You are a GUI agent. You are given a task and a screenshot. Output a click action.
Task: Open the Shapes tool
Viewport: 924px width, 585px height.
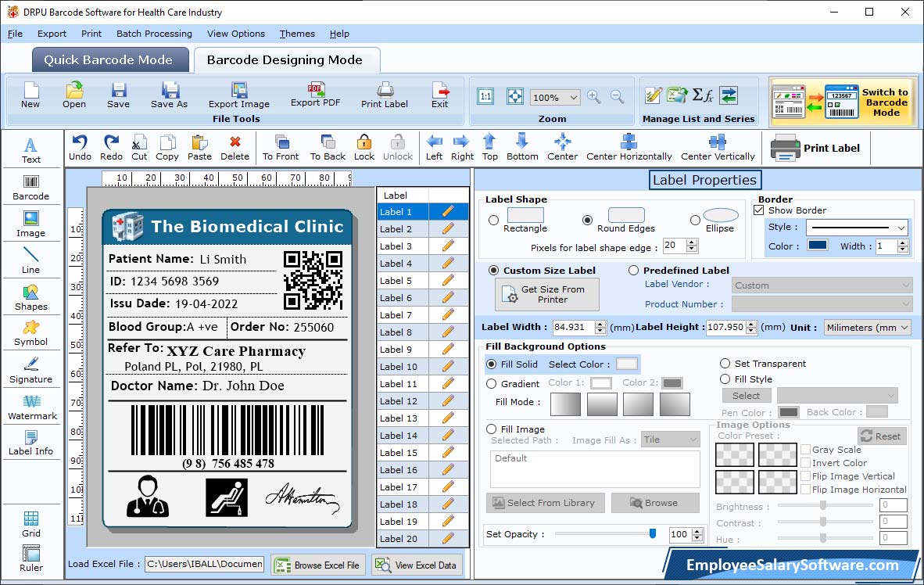[30, 298]
